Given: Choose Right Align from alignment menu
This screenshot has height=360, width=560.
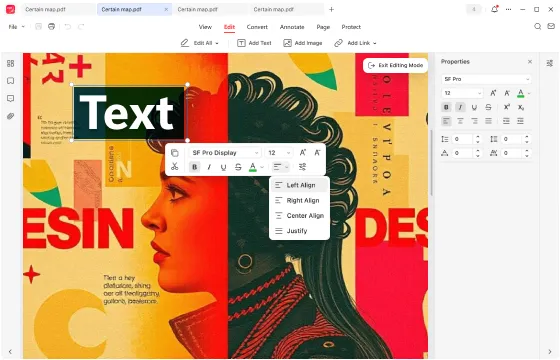Looking at the screenshot, I should [x=299, y=200].
